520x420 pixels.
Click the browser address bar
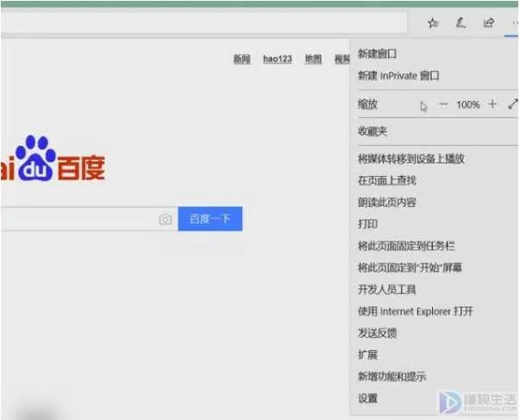coord(204,23)
